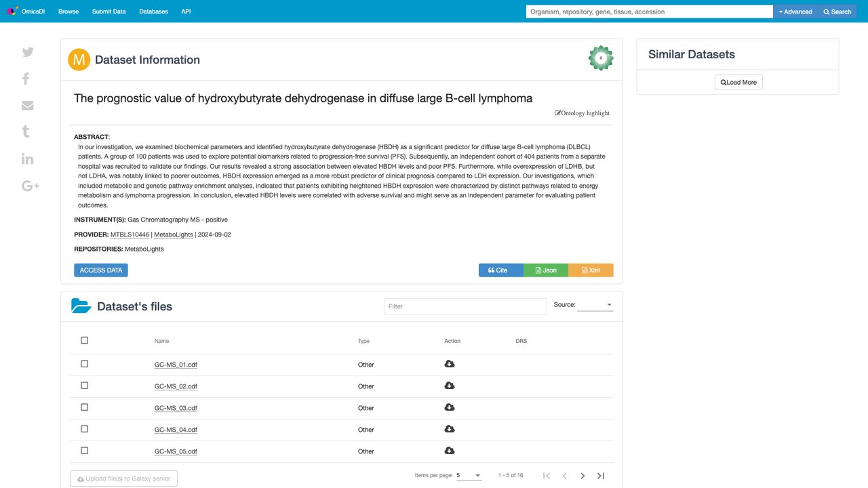Export dataset as Json

[546, 270]
